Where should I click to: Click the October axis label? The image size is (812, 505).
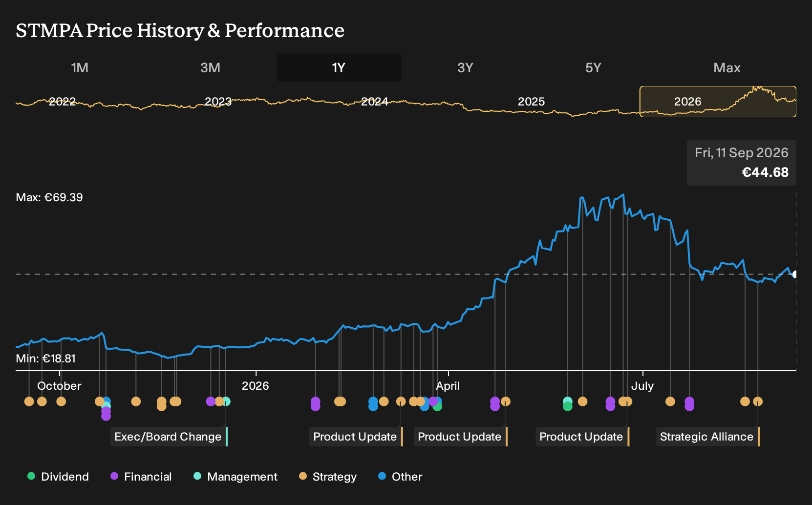coord(59,386)
